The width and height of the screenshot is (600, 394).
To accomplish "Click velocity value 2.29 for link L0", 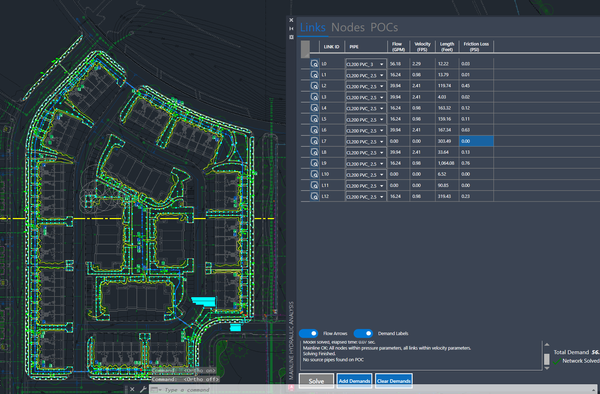I will coord(416,64).
